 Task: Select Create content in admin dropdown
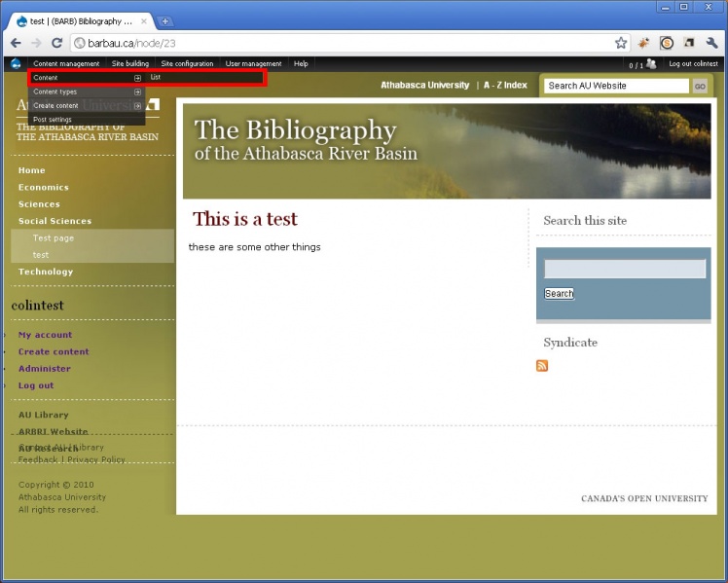tap(87, 106)
